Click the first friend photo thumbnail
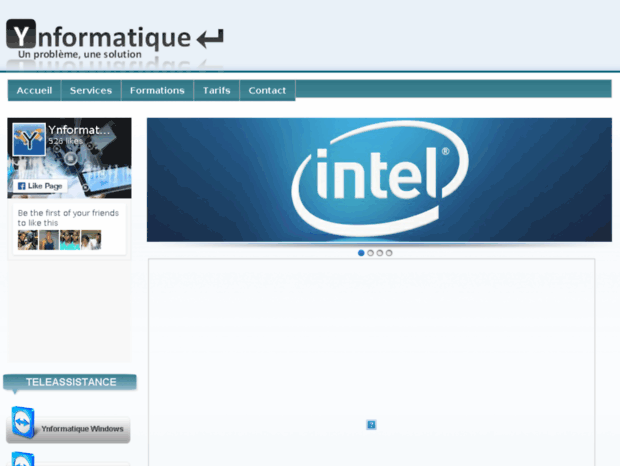Viewport: 620px width, 466px height. [x=28, y=240]
